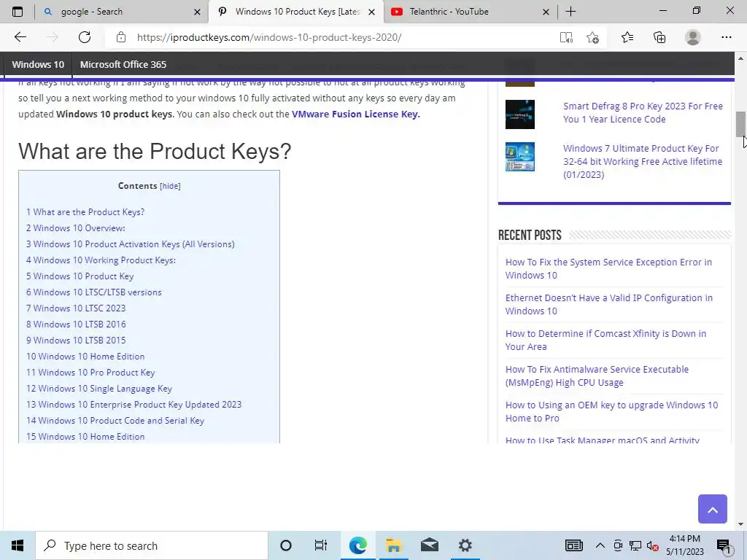Jump to 11 Windows 10 Pro Product Key

click(90, 373)
